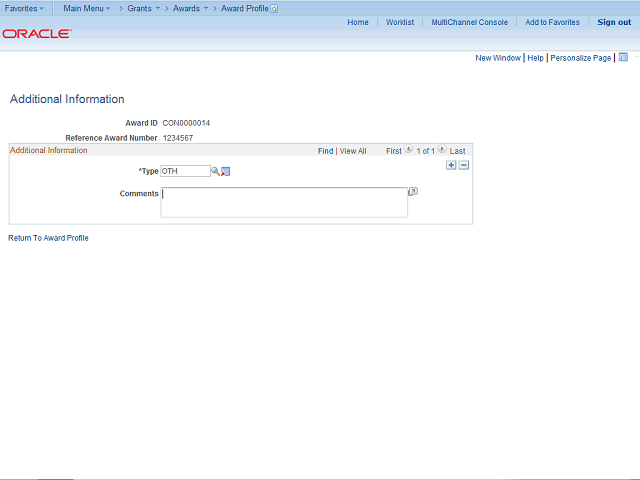This screenshot has height=480, width=640.
Task: Open the Worklist link
Action: 400,22
